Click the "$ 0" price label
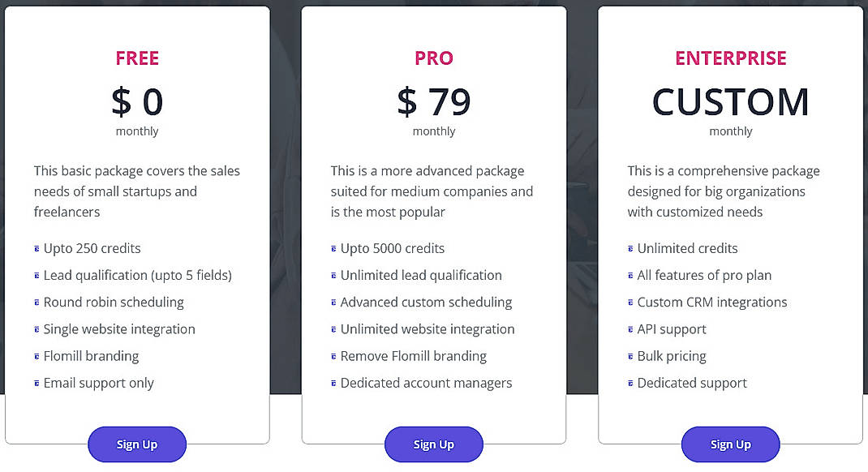Screen dimensions: 868x472 (x=136, y=100)
